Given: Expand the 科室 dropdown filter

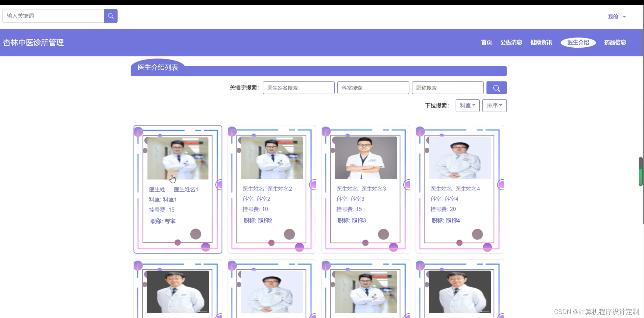Looking at the screenshot, I should coord(467,106).
